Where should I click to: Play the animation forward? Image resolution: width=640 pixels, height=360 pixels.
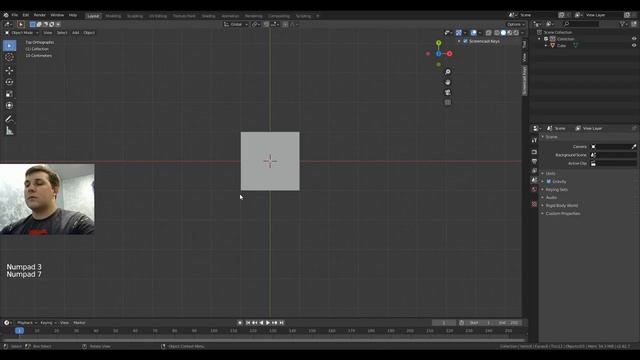pyautogui.click(x=268, y=323)
